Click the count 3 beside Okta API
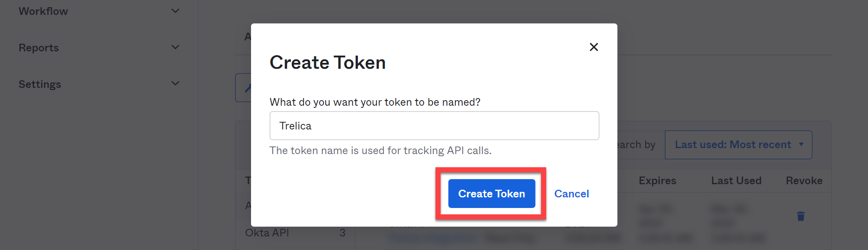 (x=342, y=233)
